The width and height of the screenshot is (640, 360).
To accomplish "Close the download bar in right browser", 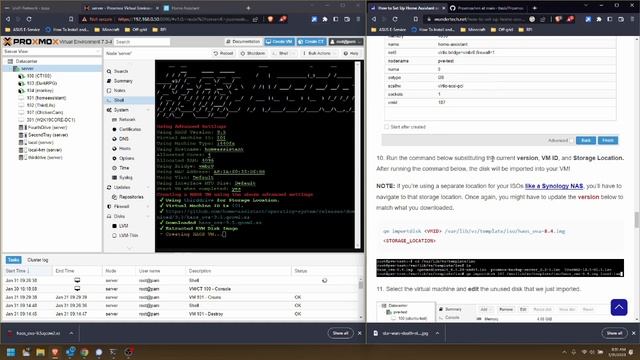I will pos(633,333).
